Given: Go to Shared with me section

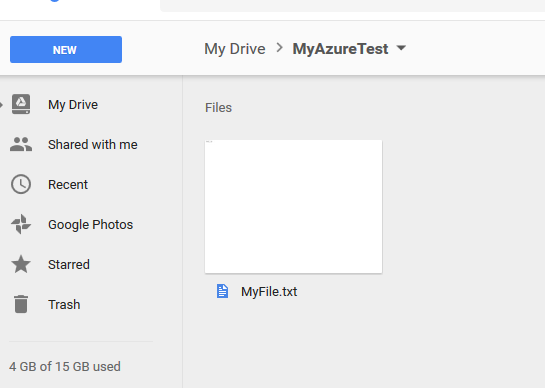Looking at the screenshot, I should click(x=93, y=145).
